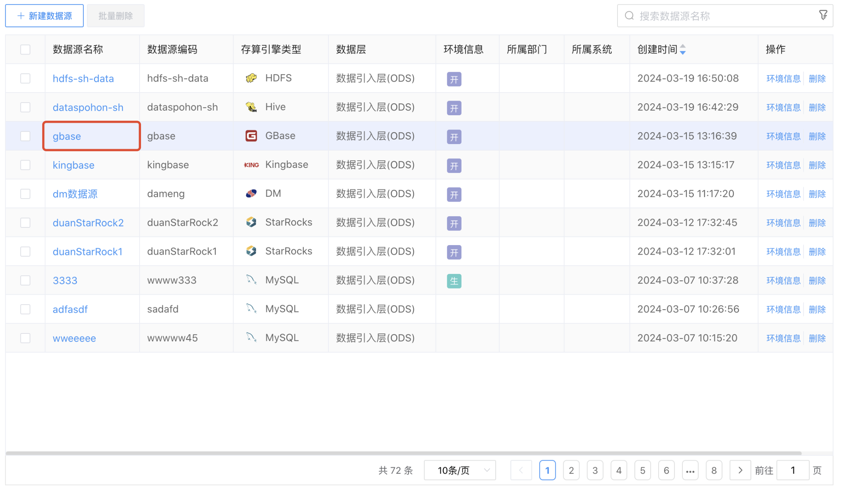Check the checkbox beside the 3333 data source
The width and height of the screenshot is (860, 504).
(x=25, y=280)
